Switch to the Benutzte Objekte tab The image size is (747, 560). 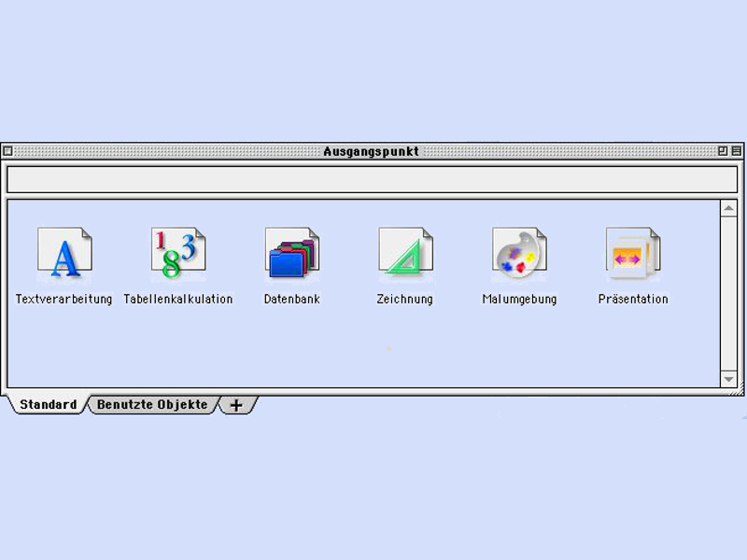pyautogui.click(x=152, y=405)
